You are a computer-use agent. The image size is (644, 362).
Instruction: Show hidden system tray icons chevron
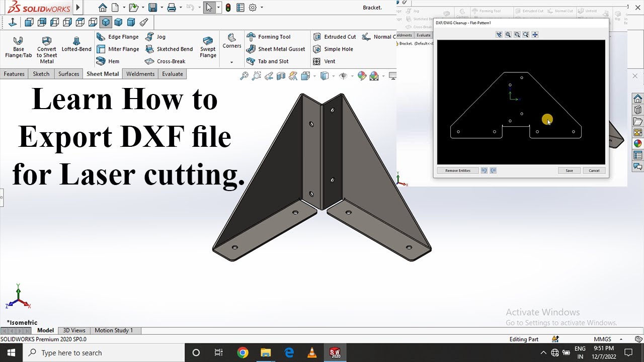click(543, 352)
